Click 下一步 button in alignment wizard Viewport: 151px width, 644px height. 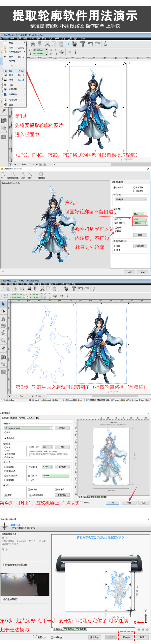point(126,637)
